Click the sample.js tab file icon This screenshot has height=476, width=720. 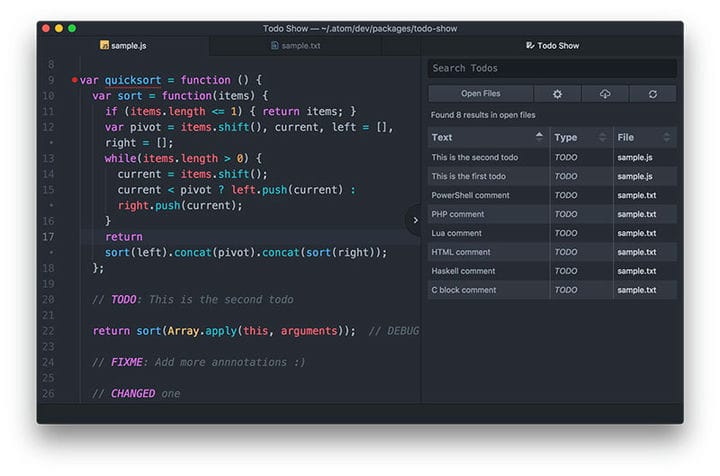coord(104,45)
